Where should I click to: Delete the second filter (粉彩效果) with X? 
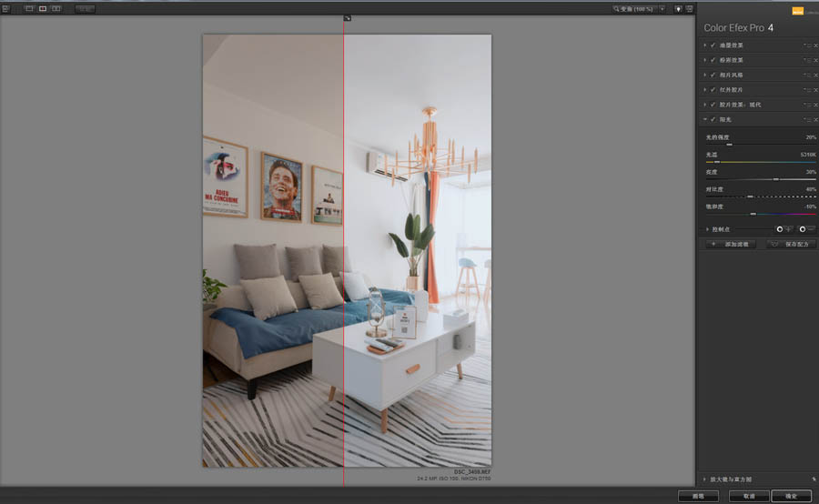click(x=816, y=60)
